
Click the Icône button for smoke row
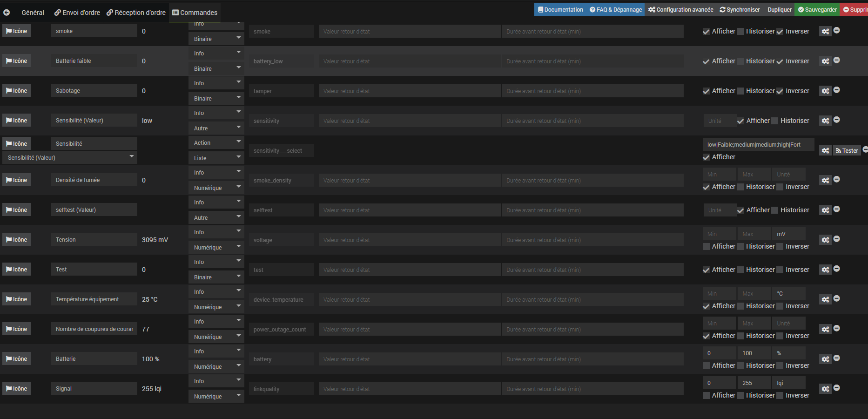click(x=16, y=31)
